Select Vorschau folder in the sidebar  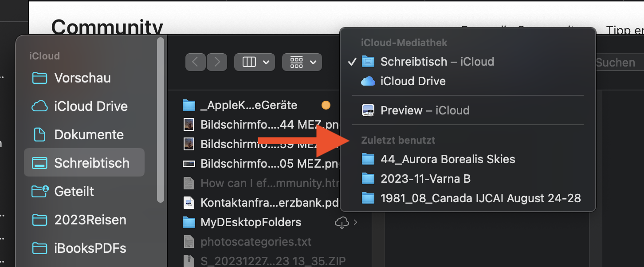[x=82, y=78]
